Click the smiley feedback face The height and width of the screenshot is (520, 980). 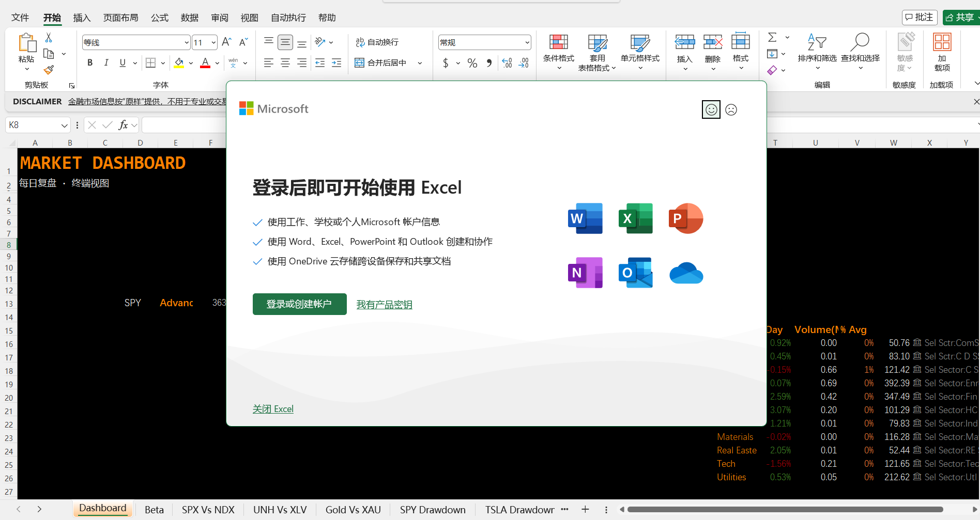711,109
